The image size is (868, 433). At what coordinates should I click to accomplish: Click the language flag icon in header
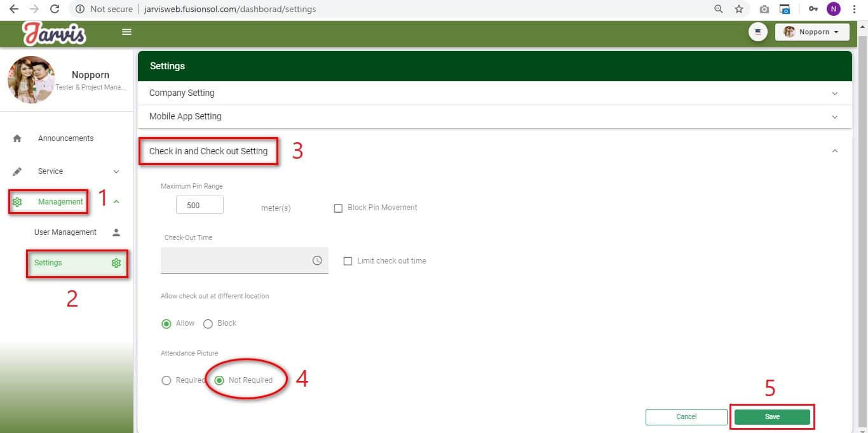point(758,32)
